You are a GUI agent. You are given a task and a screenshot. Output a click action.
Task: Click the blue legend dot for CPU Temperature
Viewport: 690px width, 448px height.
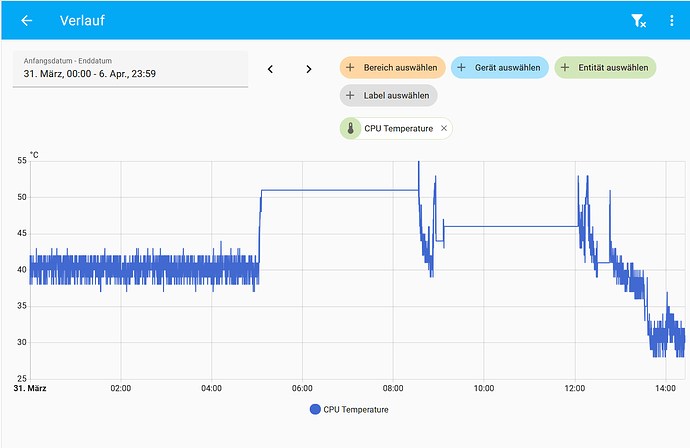(x=315, y=409)
